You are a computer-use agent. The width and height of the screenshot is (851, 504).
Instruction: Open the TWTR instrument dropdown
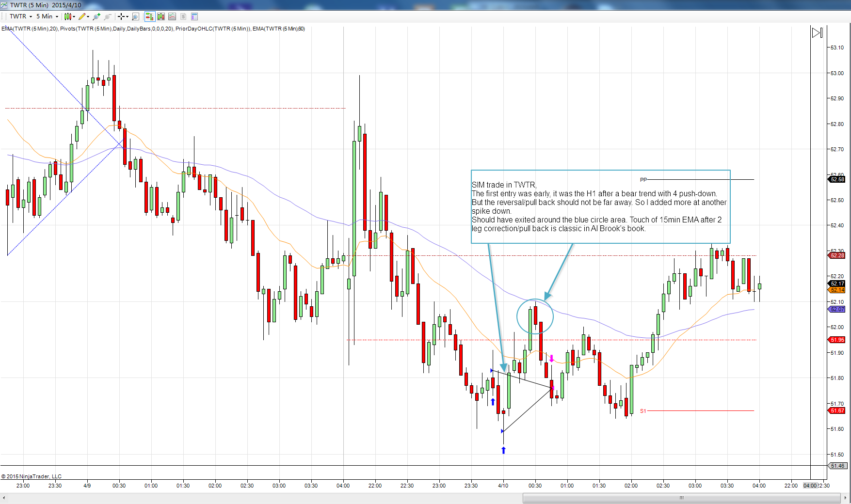[21, 16]
